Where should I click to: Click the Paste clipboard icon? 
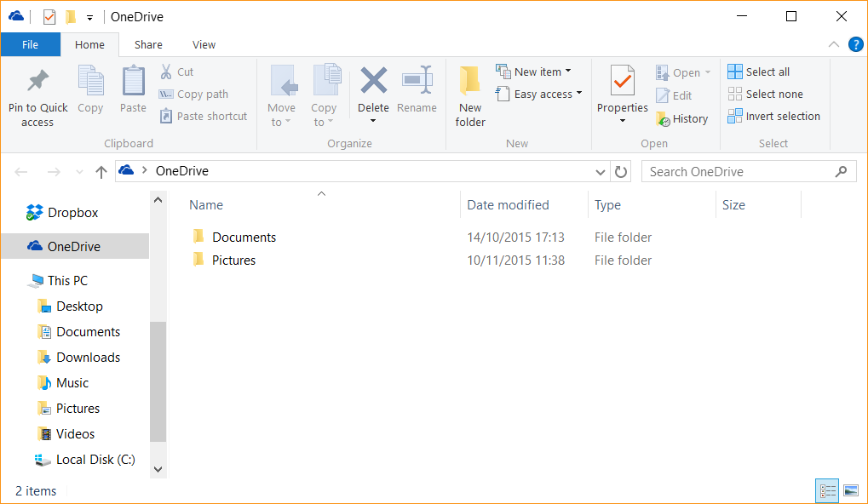tap(134, 81)
